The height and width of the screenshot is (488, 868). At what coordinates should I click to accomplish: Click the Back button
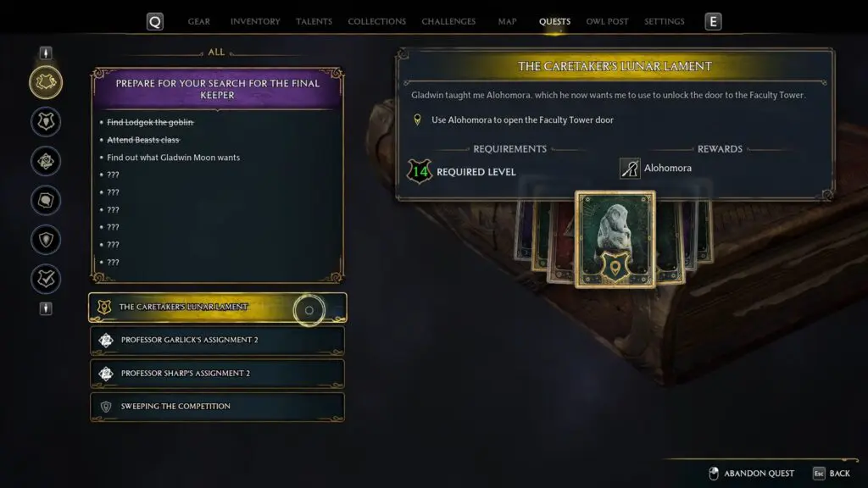pos(832,473)
